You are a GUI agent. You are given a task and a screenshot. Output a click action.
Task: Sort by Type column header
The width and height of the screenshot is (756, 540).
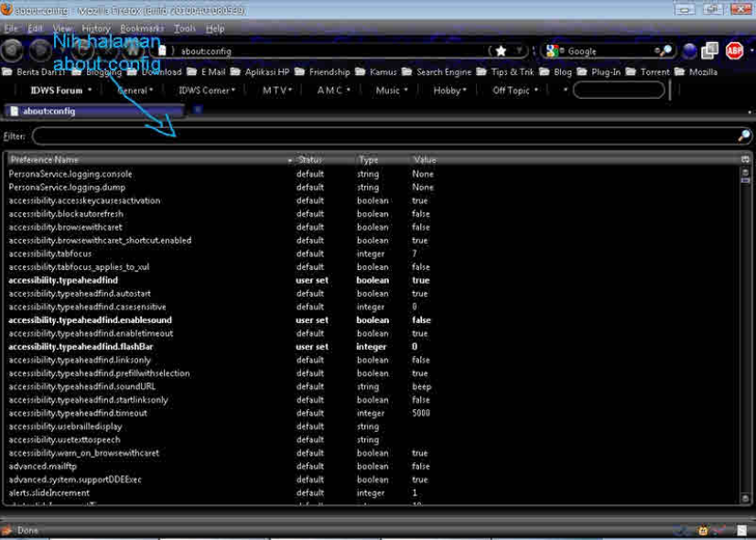tap(382, 159)
